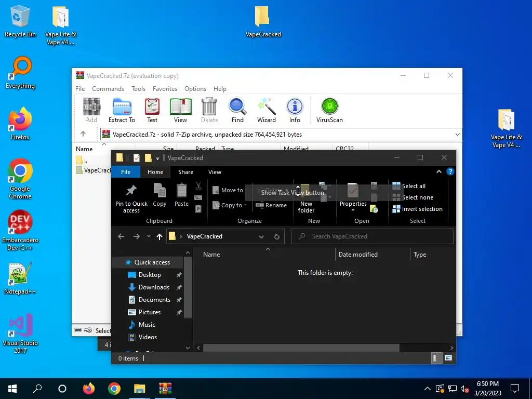Viewport: 532px width, 399px height.
Task: Click the View book icon in WinRAR toolbar
Action: click(x=180, y=110)
